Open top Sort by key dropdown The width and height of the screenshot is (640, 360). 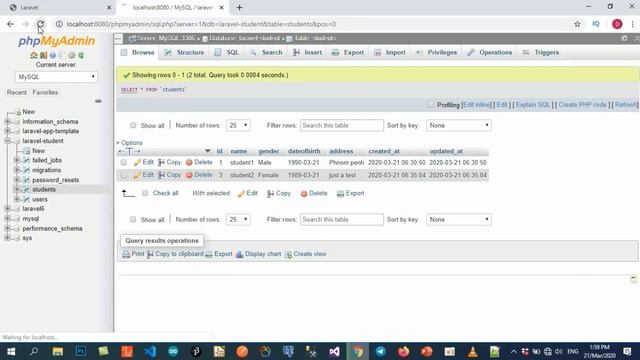[x=459, y=125]
